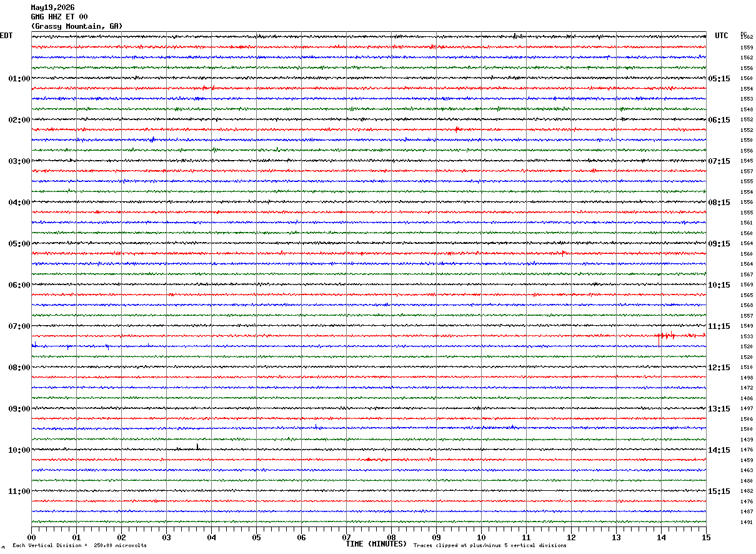The image size is (756, 554).
Task: Click the DC offset value 1533
Action: pyautogui.click(x=747, y=336)
